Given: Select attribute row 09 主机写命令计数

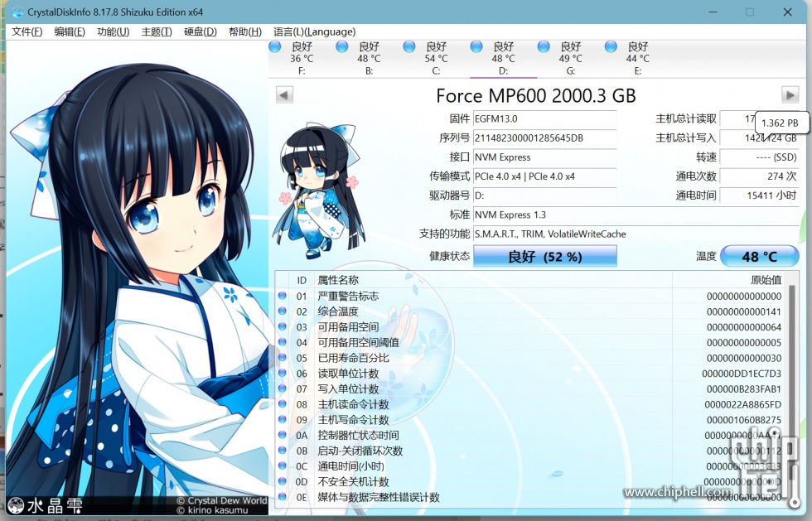Looking at the screenshot, I should click(x=531, y=420).
